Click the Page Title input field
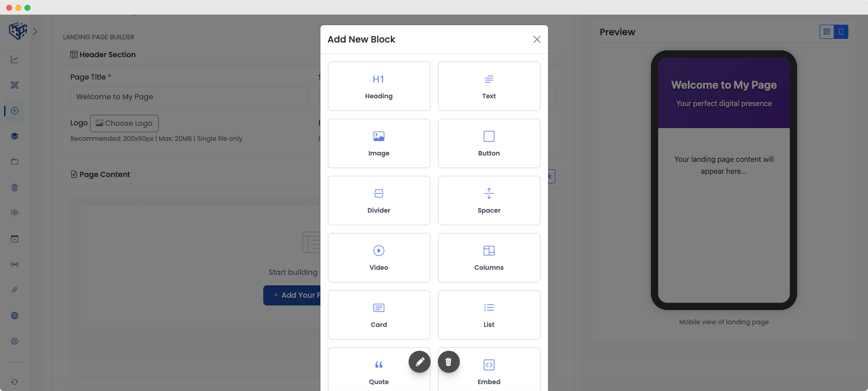The width and height of the screenshot is (868, 391). pos(189,97)
